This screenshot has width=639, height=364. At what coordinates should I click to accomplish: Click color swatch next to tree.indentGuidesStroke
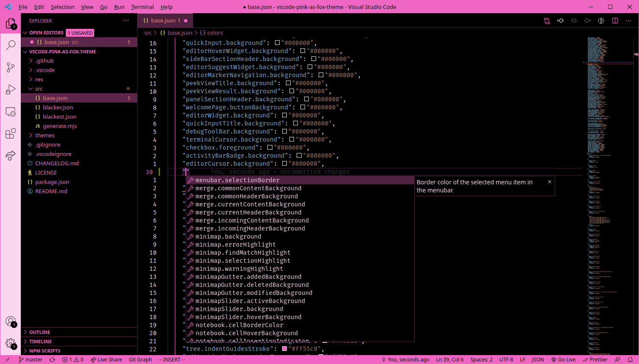point(285,349)
